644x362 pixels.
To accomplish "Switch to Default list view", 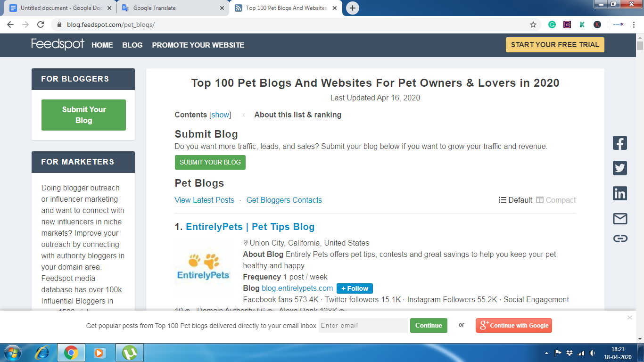I will (x=515, y=200).
